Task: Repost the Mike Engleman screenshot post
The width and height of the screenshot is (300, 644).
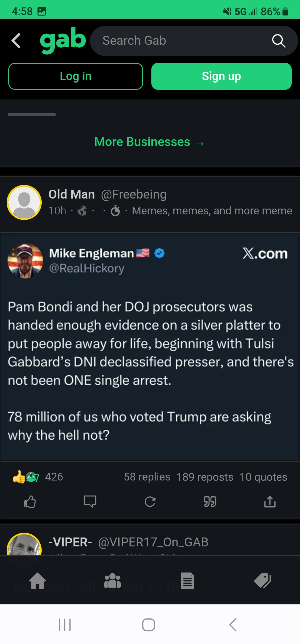Action: click(x=150, y=502)
